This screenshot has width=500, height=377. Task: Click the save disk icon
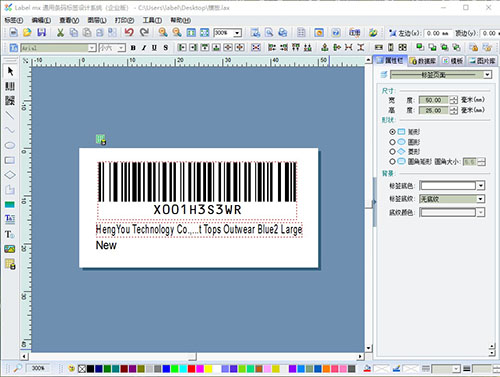coord(41,32)
